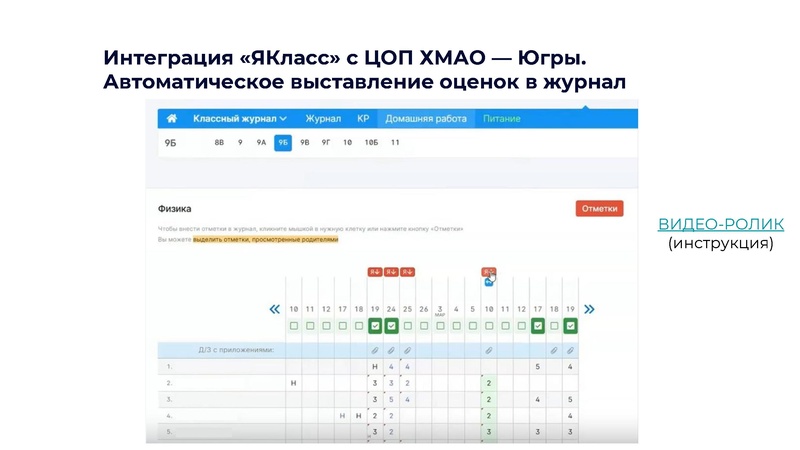The image size is (800, 450).
Task: Go to previous dates with « arrow
Action: [x=274, y=309]
